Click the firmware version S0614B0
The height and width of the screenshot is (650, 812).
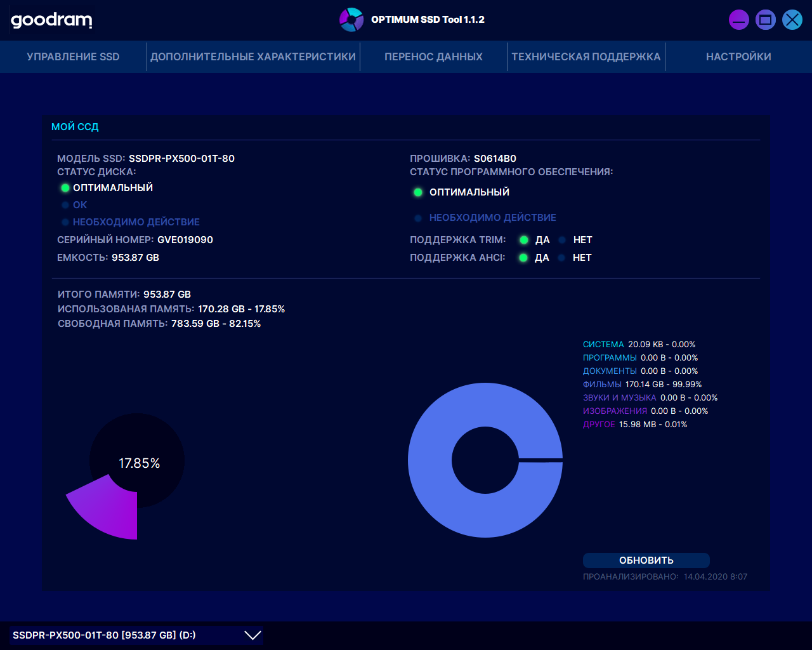[495, 159]
